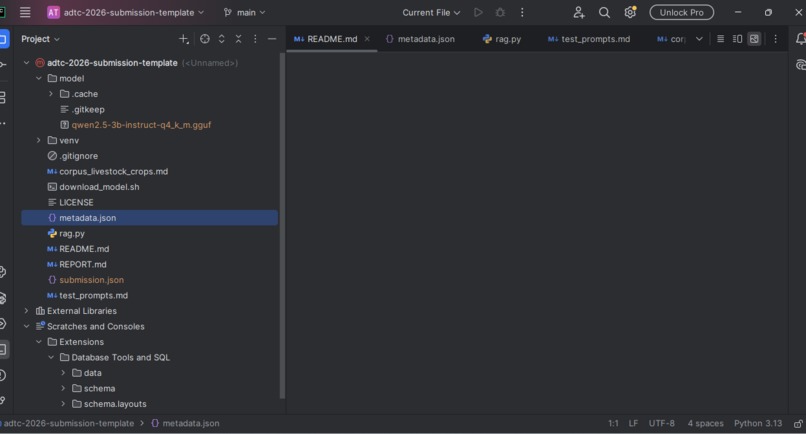
Task: Open IDE settings gear
Action: pos(630,12)
